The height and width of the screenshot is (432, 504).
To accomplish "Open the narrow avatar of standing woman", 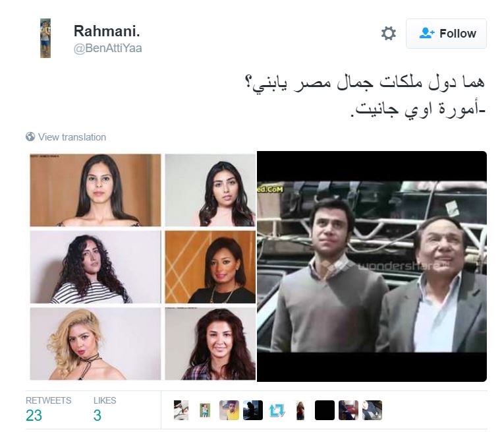I will (300, 410).
